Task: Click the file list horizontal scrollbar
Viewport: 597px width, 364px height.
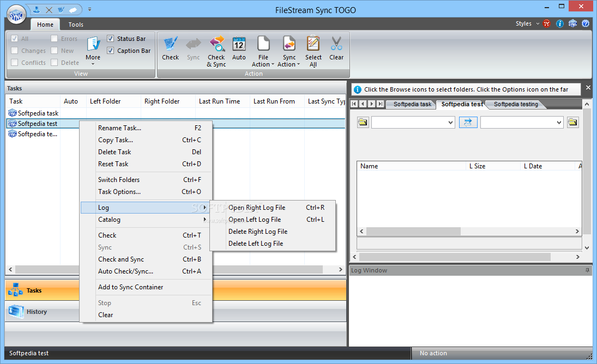Action: 469,231
